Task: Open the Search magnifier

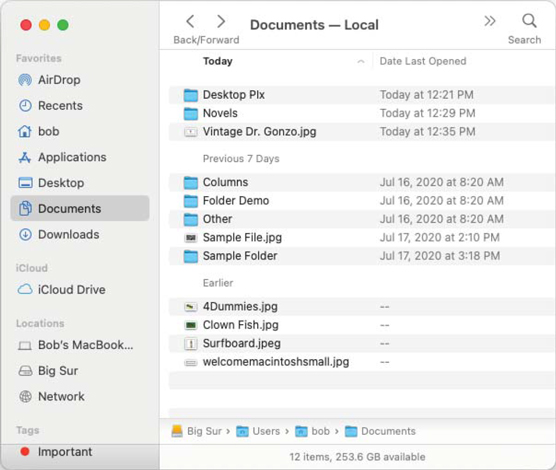Action: 529,21
